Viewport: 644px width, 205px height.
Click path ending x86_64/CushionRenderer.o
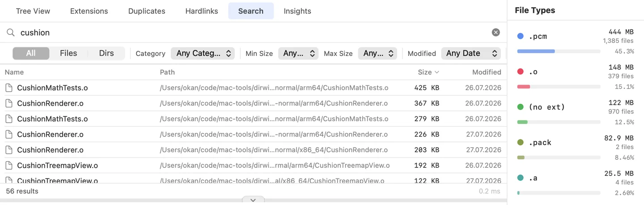point(273,150)
